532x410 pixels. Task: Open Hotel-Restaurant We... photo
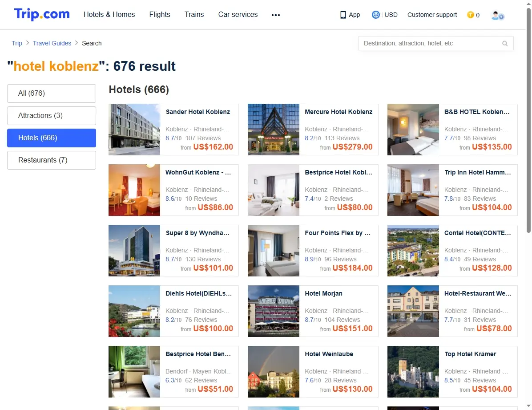pos(413,311)
